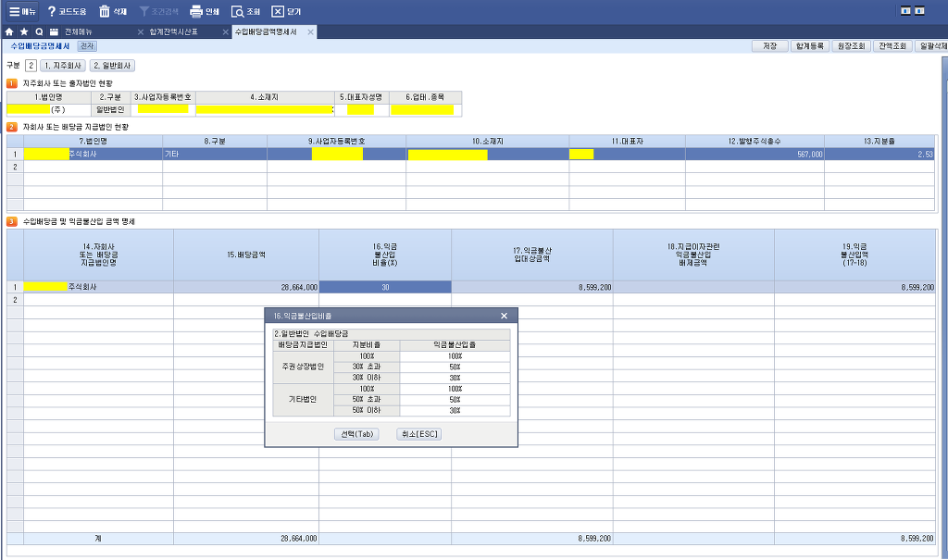Click the 11.대표자 column header
The width and height of the screenshot is (948, 560).
627,141
